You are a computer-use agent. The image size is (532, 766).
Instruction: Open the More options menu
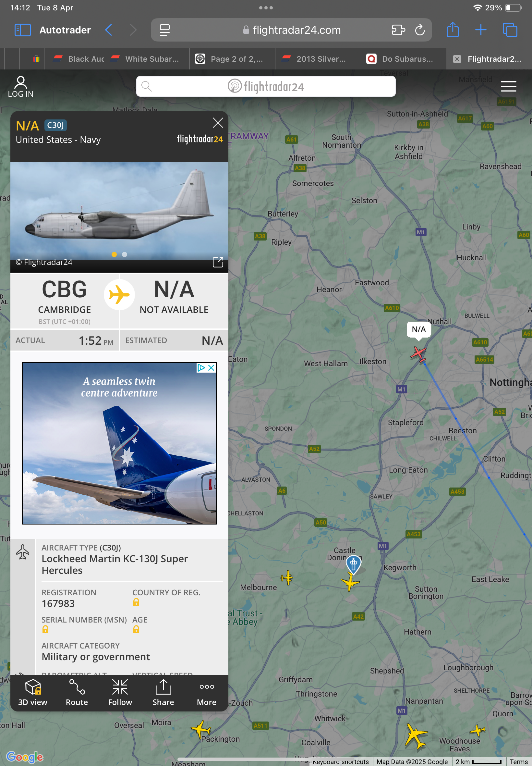(x=207, y=692)
